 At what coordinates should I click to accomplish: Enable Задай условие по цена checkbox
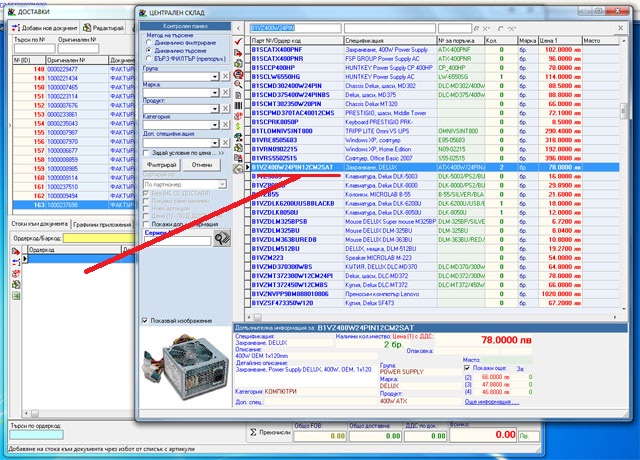coord(146,153)
